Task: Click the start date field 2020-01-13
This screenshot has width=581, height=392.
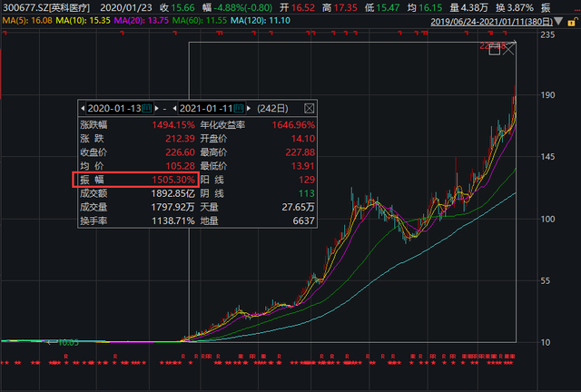Action: [x=113, y=108]
